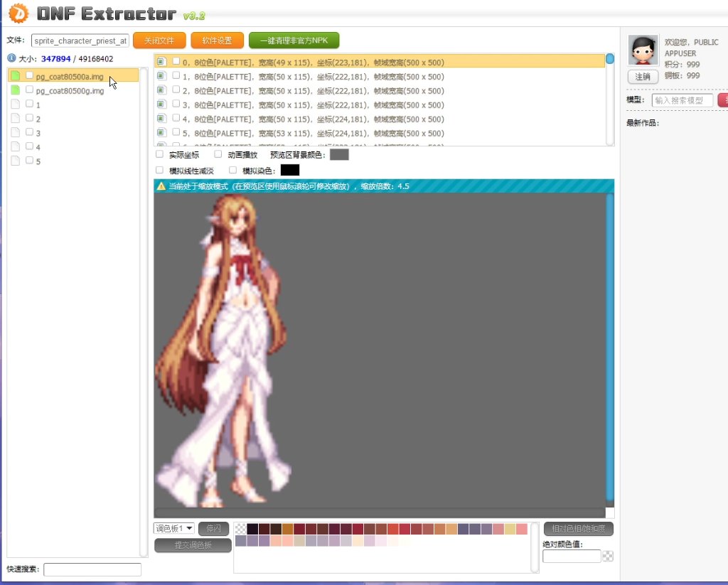
Task: Select the pale yellow swatch in palette top row
Action: click(x=510, y=529)
